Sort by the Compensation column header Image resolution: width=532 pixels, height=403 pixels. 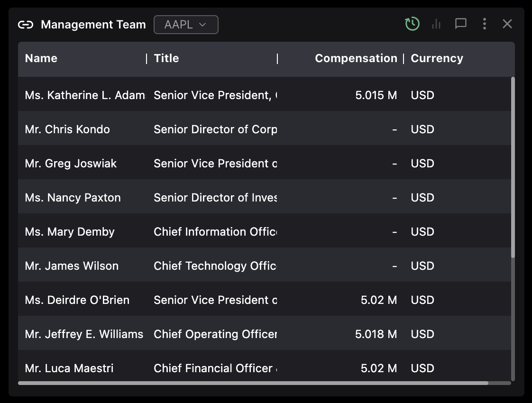pyautogui.click(x=356, y=58)
